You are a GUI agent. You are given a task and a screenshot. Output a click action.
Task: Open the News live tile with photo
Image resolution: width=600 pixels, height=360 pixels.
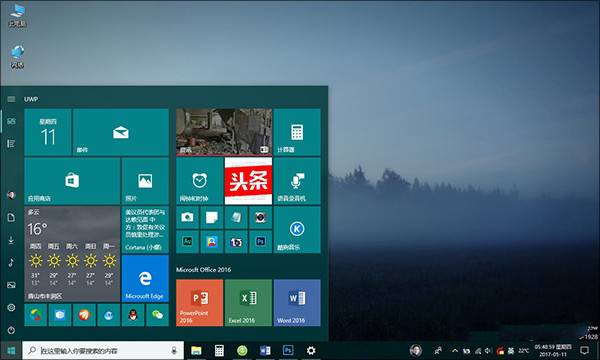pyautogui.click(x=224, y=132)
